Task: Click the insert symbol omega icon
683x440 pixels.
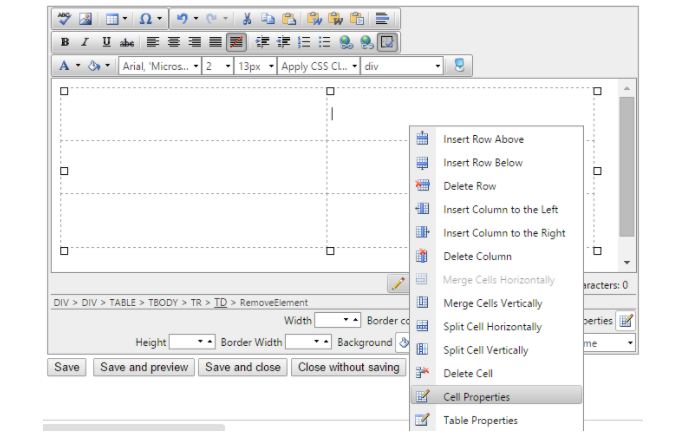Action: coord(145,19)
